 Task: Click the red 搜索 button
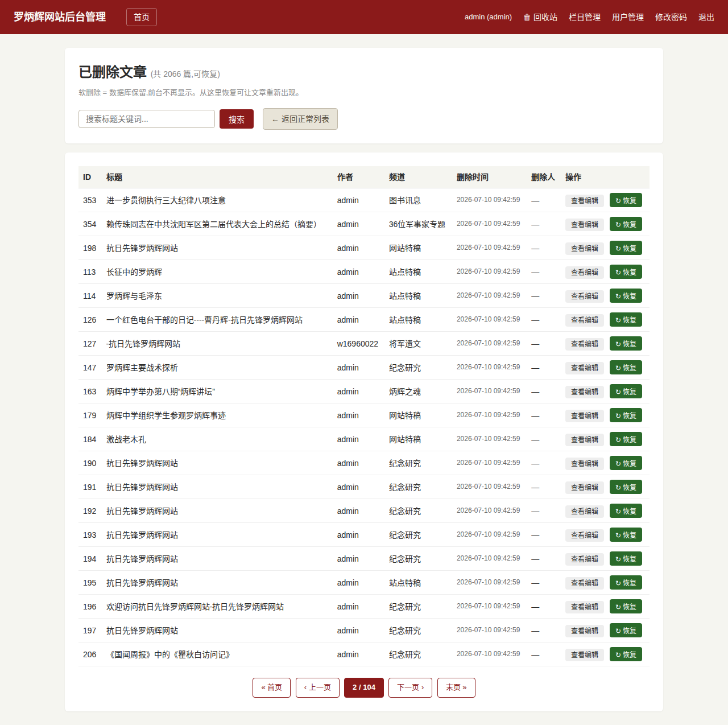tap(237, 119)
